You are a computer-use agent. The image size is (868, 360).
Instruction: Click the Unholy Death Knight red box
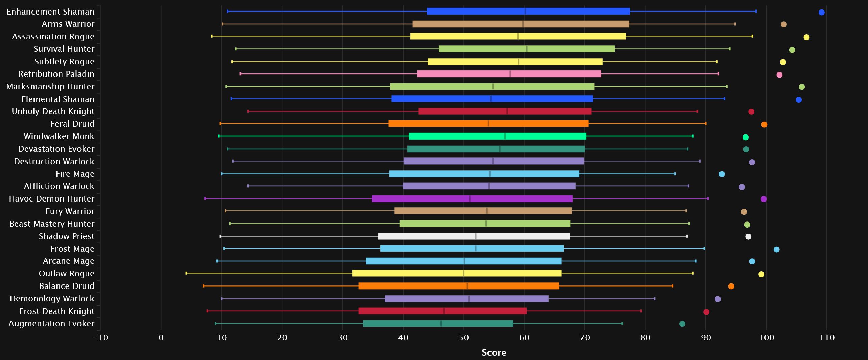pos(505,111)
